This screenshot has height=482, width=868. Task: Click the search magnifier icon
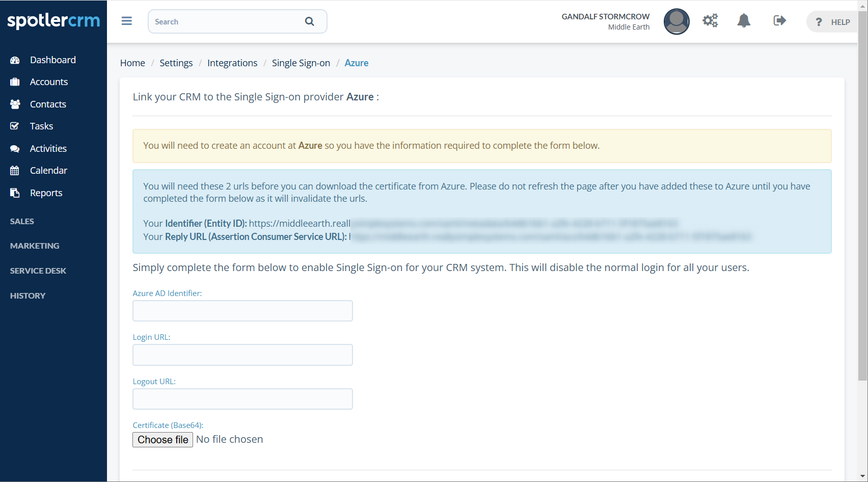tap(310, 21)
